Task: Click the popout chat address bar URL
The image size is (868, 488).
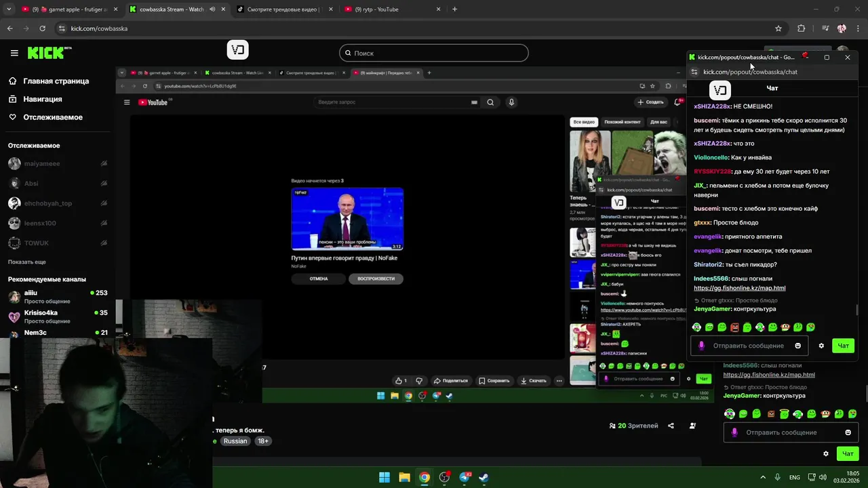Action: point(750,72)
